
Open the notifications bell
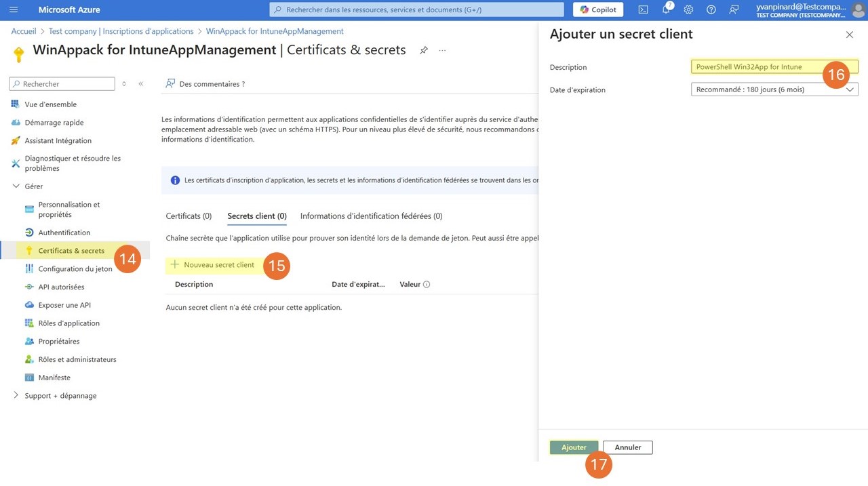[665, 9]
